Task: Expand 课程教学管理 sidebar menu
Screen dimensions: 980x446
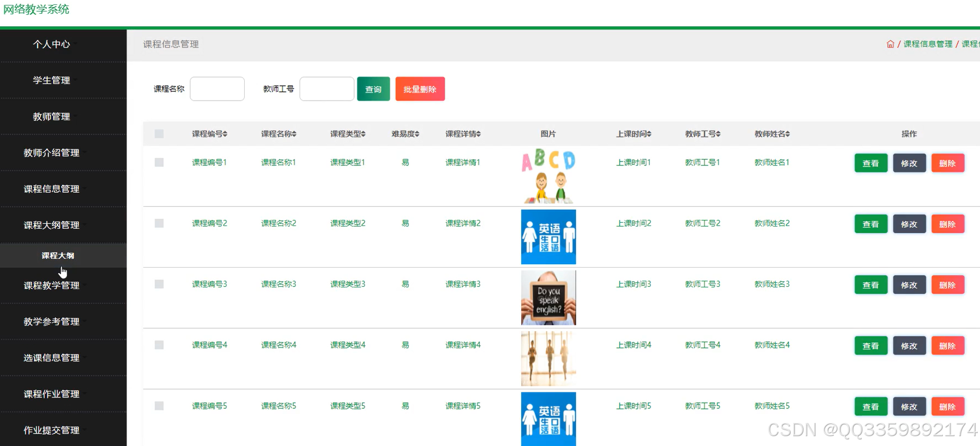Action: pyautogui.click(x=63, y=286)
